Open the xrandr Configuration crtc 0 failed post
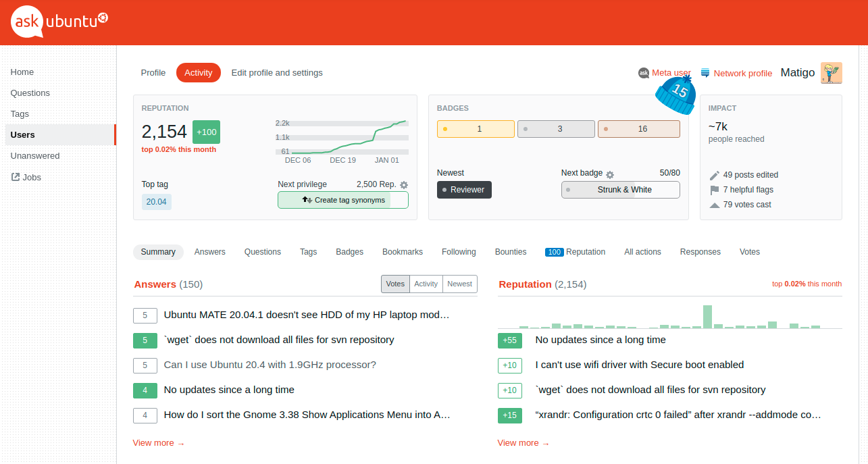Image resolution: width=868 pixels, height=464 pixels. coord(679,415)
